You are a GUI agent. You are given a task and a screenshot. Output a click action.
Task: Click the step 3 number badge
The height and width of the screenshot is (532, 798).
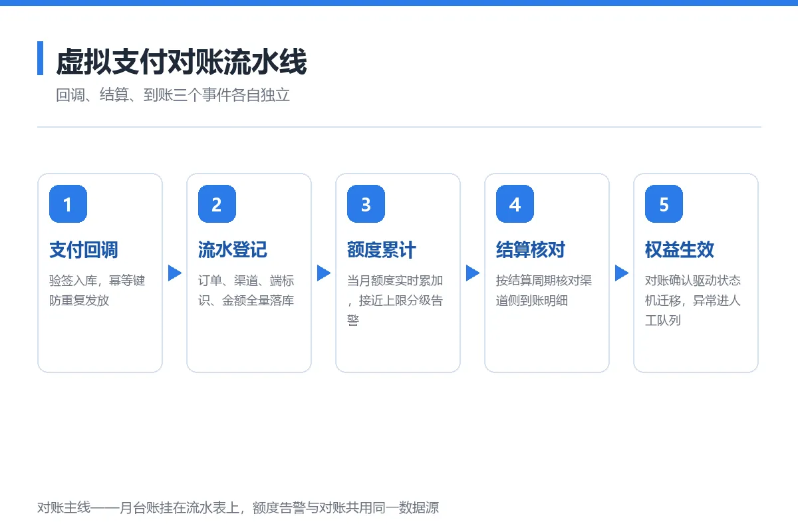tap(366, 203)
